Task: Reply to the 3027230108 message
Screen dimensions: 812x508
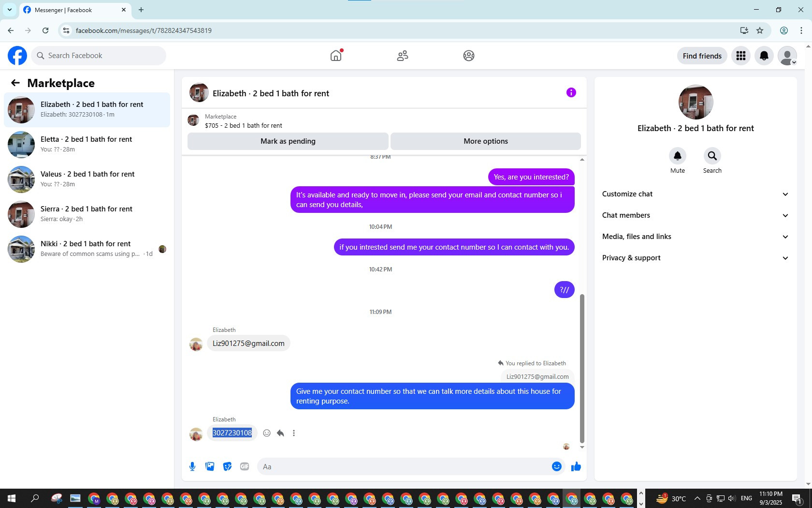Action: 280,433
